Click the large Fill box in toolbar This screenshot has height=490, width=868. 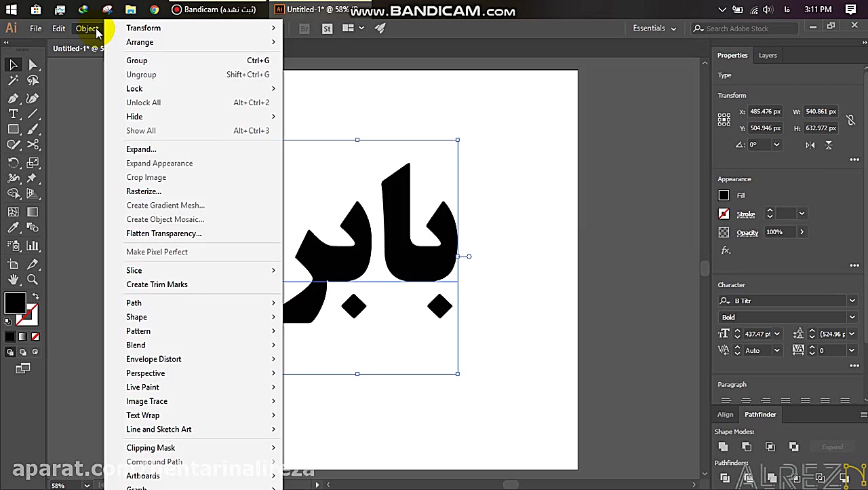click(x=15, y=303)
